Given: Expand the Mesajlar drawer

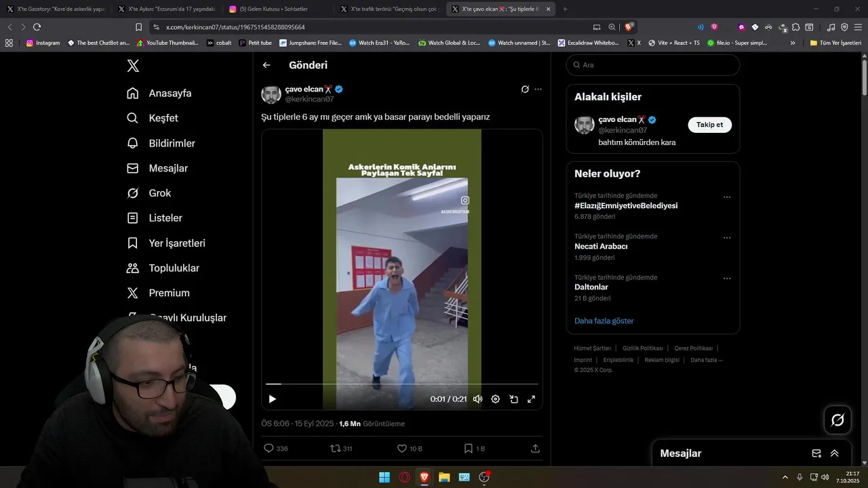Looking at the screenshot, I should pos(835,453).
